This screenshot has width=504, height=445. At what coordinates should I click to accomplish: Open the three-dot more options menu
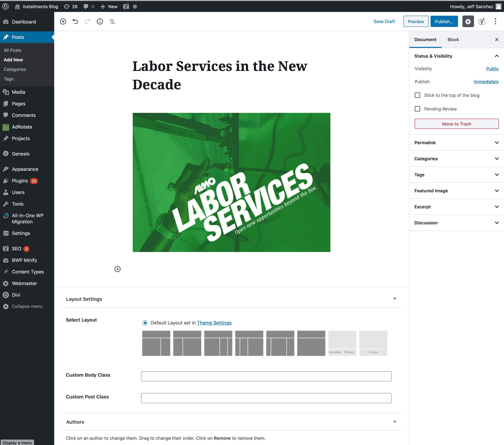495,21
